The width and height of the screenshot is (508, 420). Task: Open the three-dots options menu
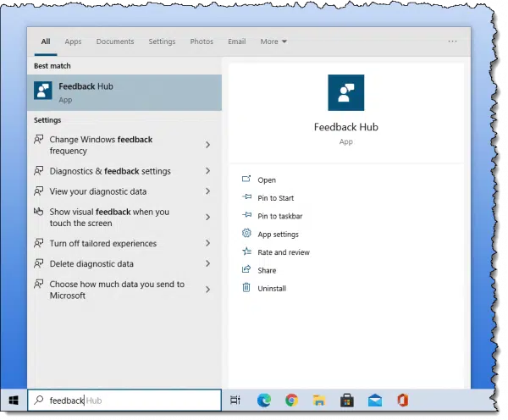tap(452, 41)
